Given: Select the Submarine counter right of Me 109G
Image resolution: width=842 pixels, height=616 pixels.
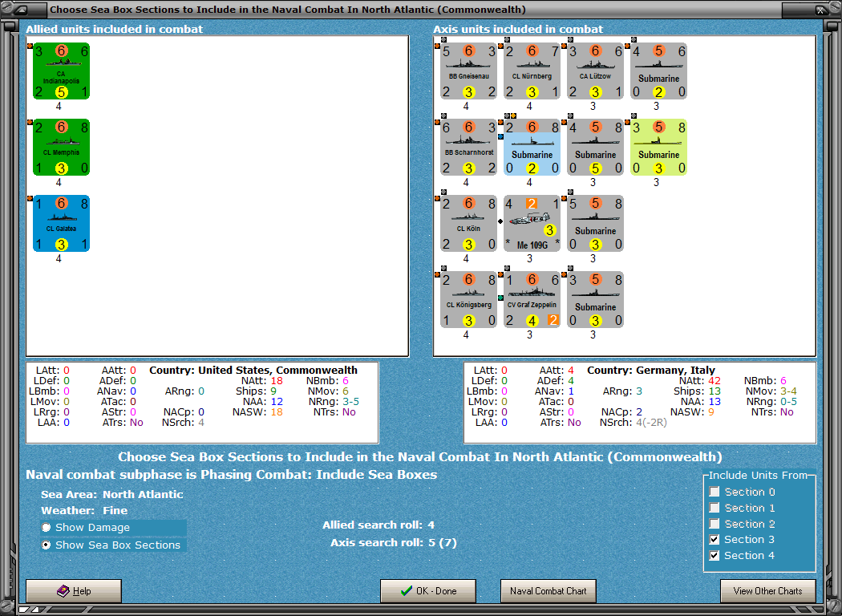Looking at the screenshot, I should click(x=596, y=224).
